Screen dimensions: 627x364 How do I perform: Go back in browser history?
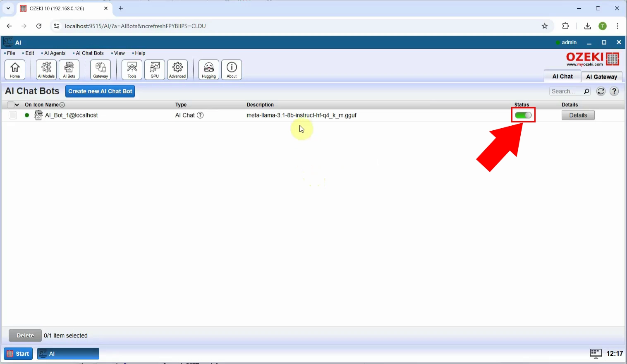coord(9,26)
